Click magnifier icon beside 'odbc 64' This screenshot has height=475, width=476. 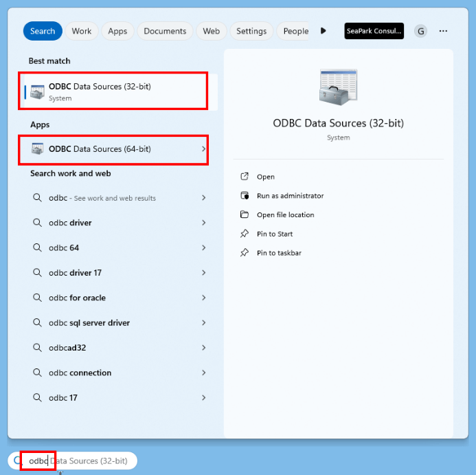(x=37, y=247)
